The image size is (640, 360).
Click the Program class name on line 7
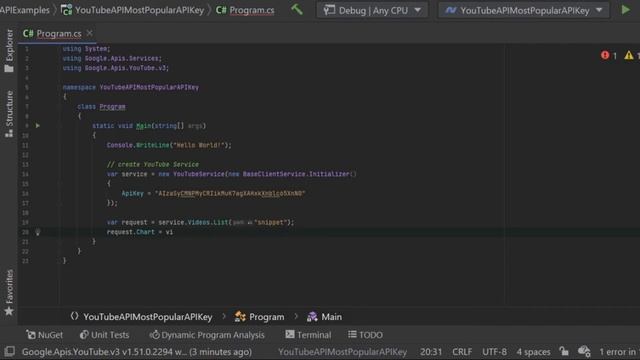(112, 107)
